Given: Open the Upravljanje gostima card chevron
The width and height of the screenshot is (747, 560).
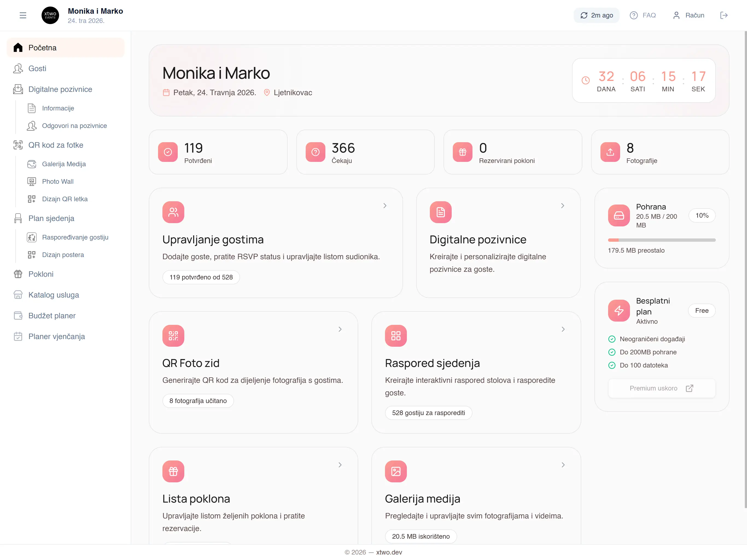Looking at the screenshot, I should pyautogui.click(x=385, y=205).
